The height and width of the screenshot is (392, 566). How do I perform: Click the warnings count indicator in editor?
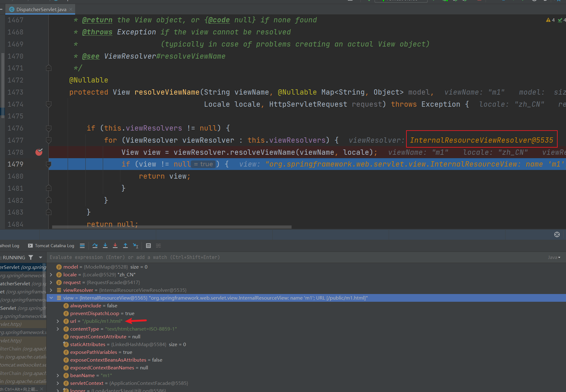550,20
